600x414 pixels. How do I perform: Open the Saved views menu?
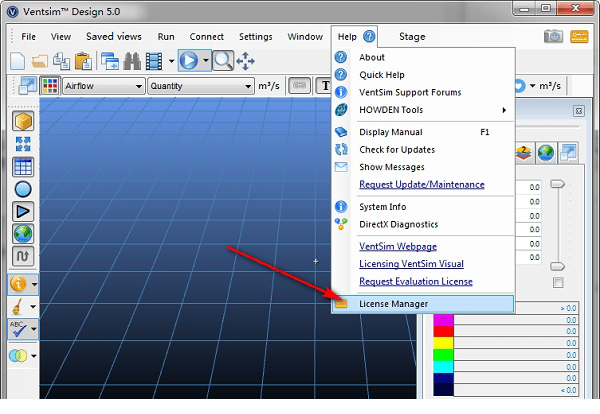114,37
